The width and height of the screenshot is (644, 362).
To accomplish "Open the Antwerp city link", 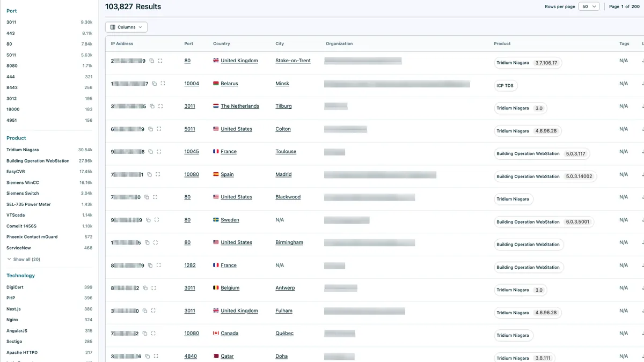I will pyautogui.click(x=285, y=288).
